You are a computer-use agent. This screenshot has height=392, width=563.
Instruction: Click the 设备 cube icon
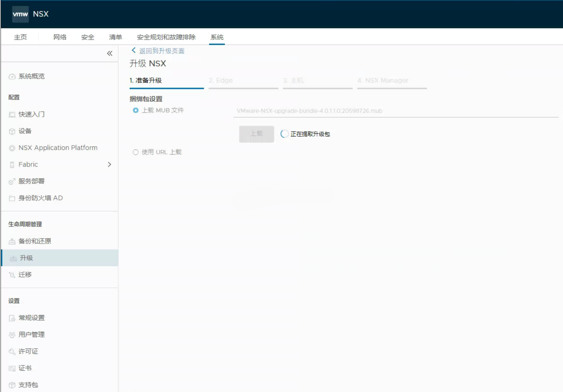point(12,131)
